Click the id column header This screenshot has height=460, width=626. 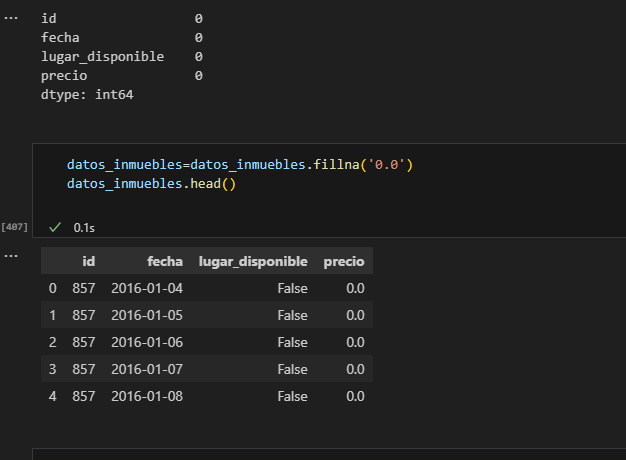(x=89, y=261)
